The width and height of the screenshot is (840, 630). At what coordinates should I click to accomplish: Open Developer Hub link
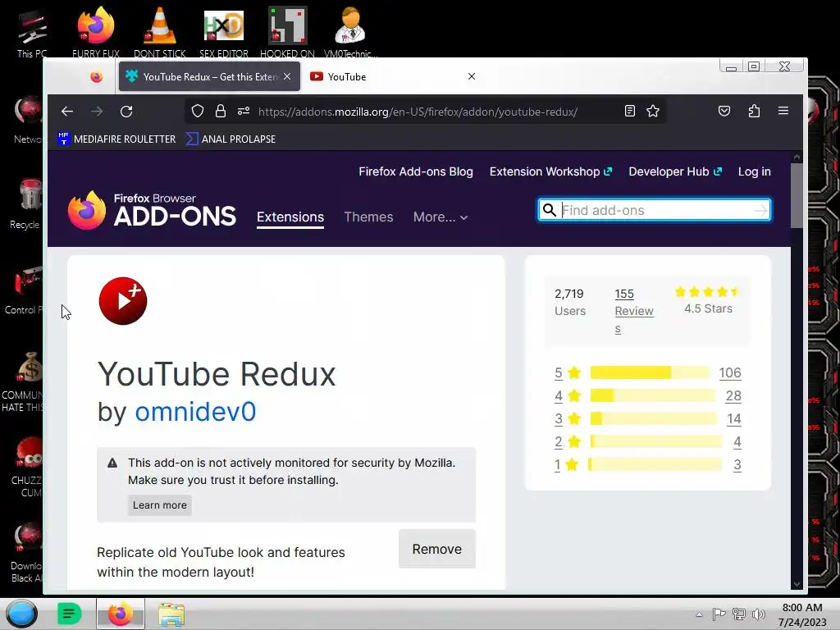click(x=675, y=171)
